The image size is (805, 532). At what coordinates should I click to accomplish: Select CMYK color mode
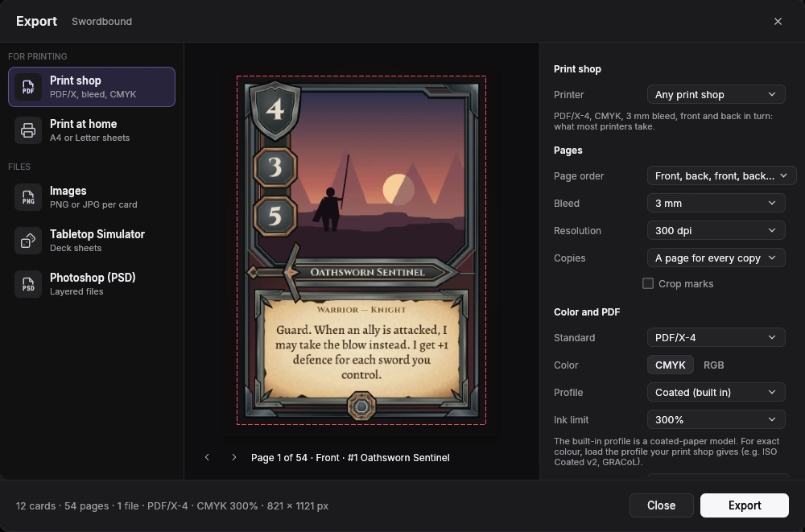click(x=670, y=365)
